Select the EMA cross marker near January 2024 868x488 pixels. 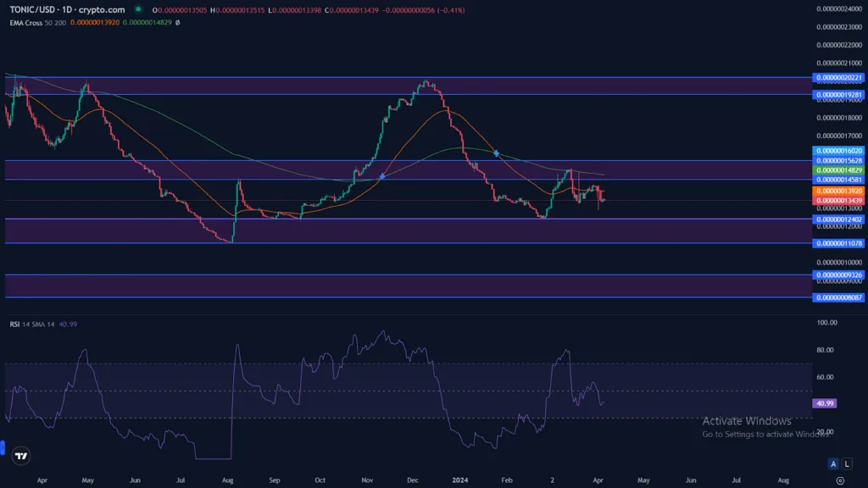496,153
